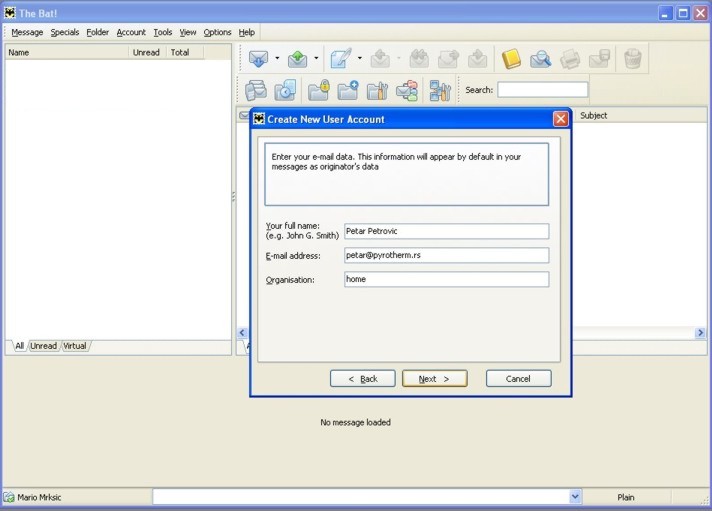Go to the Next wizard step
This screenshot has width=712, height=511.
pos(435,378)
